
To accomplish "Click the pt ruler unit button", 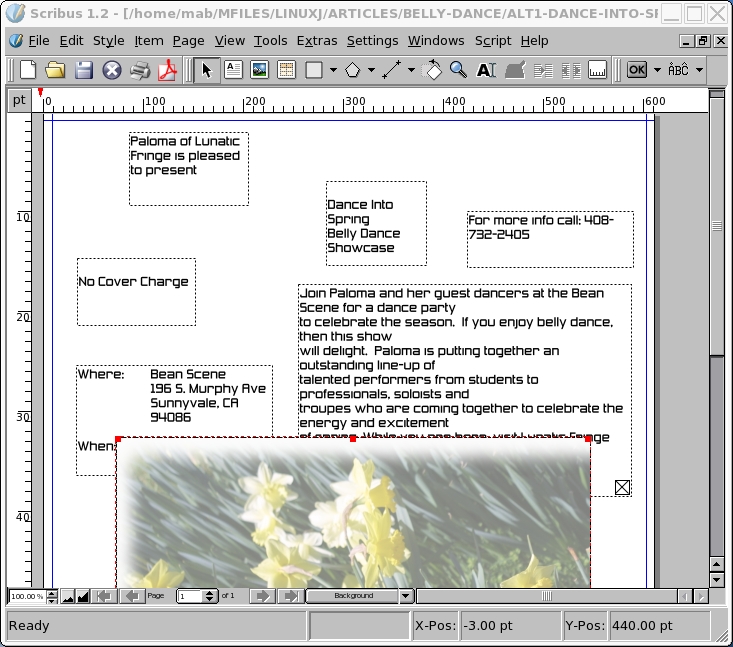I will tap(19, 100).
